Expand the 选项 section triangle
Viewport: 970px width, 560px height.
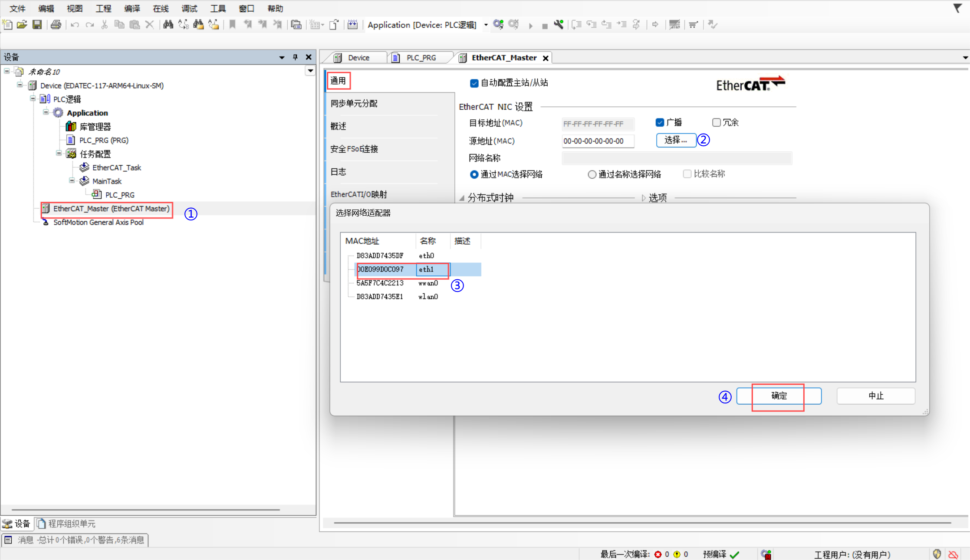(x=644, y=198)
